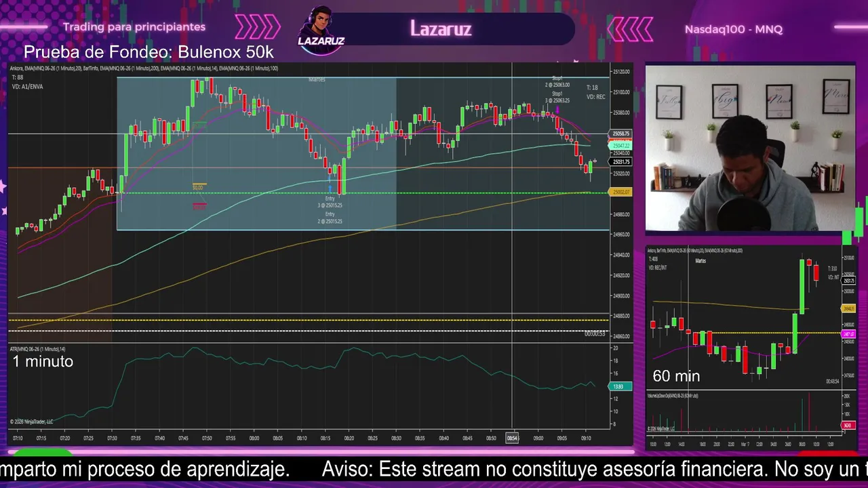Click the blue entry arrow marker on chart
Screen dimensions: 868x488
point(330,189)
